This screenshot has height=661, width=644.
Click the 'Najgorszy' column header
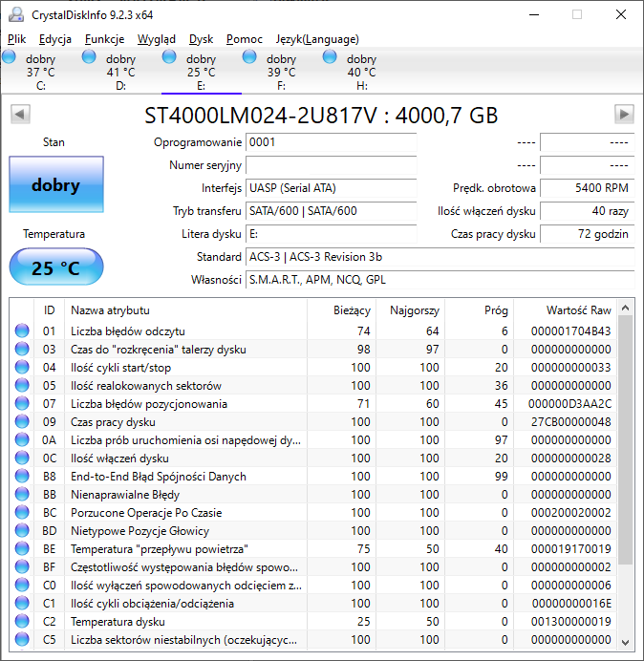pos(410,310)
